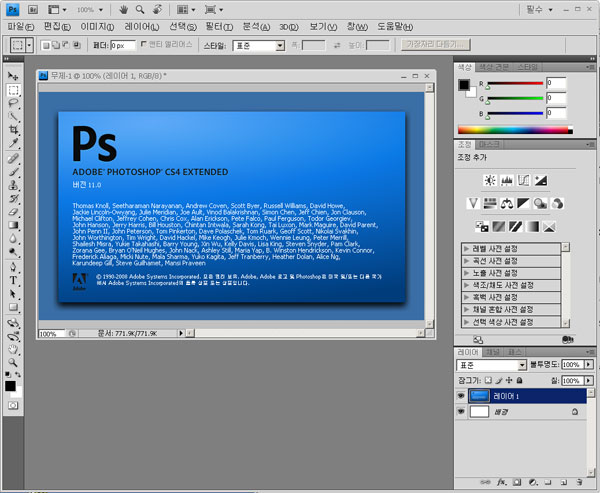Select the Path Selection tool
Viewport: 600px width, 493px height.
13,294
